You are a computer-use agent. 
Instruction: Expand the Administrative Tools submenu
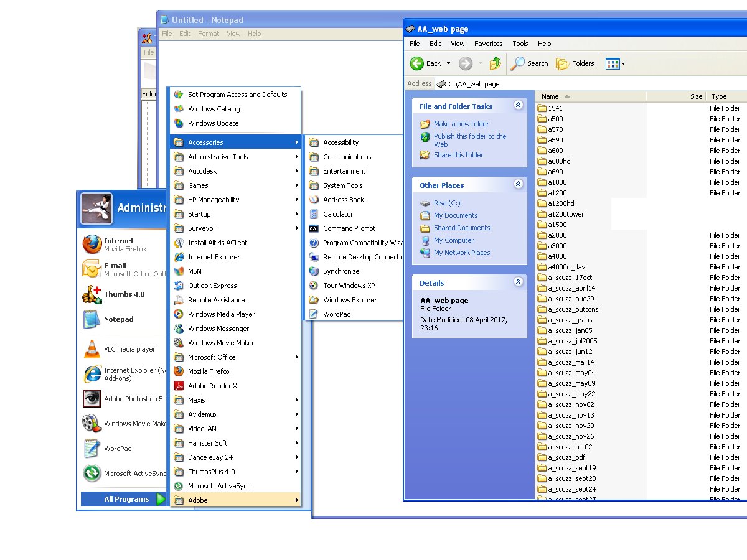pyautogui.click(x=235, y=157)
